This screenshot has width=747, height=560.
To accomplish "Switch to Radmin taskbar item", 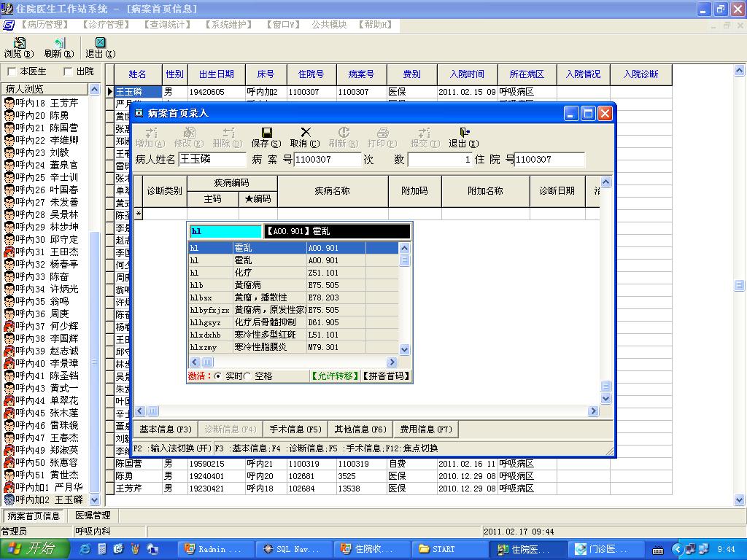I will 214,549.
